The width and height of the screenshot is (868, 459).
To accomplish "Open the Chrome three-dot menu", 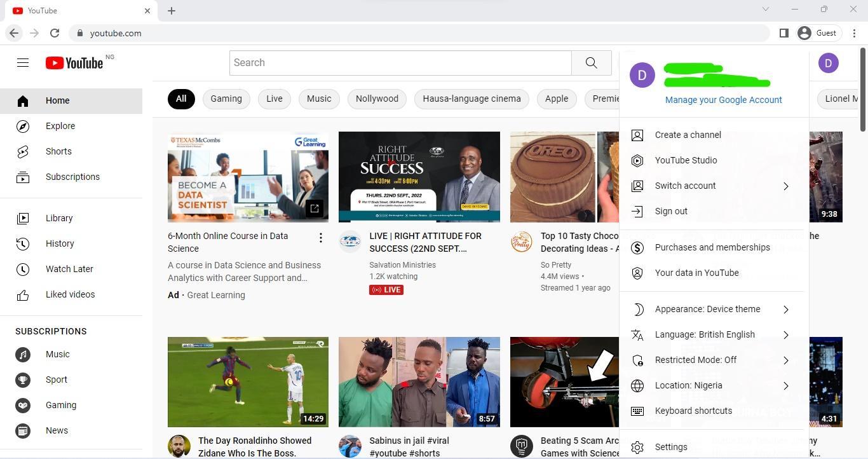I will coord(855,33).
